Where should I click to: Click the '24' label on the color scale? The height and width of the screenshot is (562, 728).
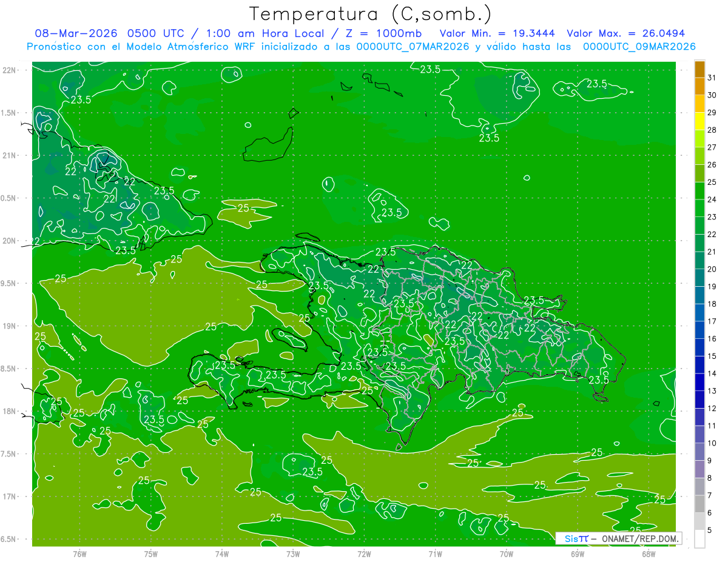[712, 199]
